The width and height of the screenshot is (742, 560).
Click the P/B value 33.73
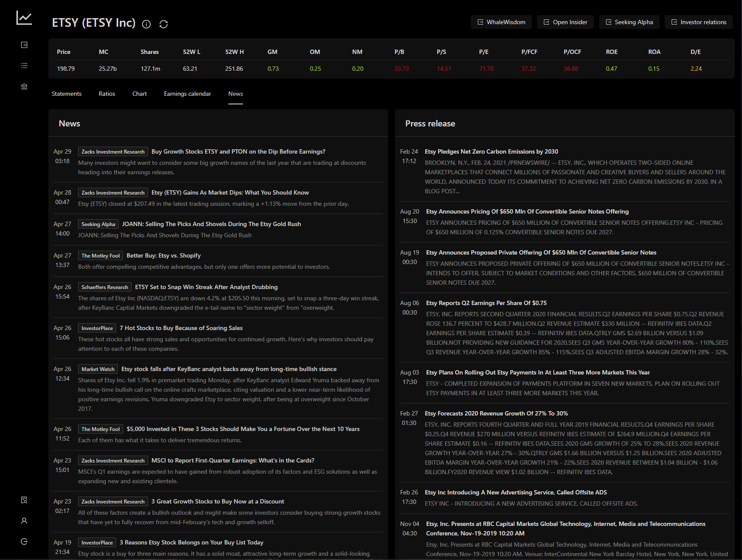[x=401, y=69]
